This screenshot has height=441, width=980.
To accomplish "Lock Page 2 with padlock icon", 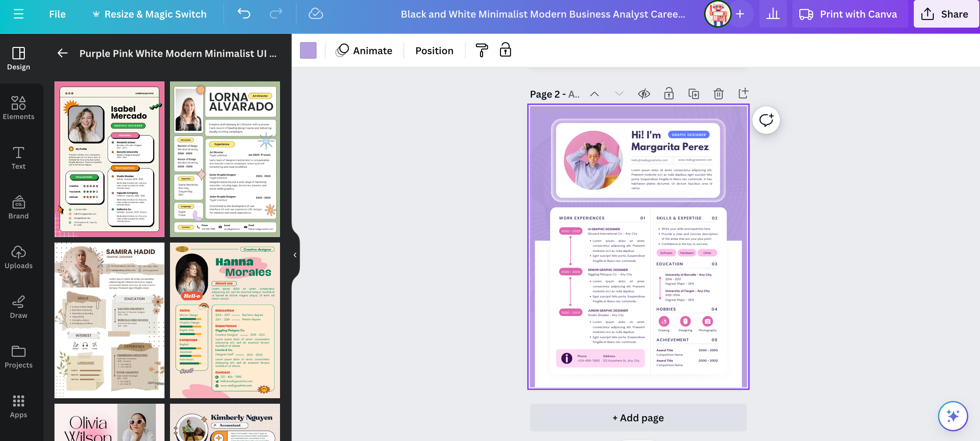I will [669, 94].
